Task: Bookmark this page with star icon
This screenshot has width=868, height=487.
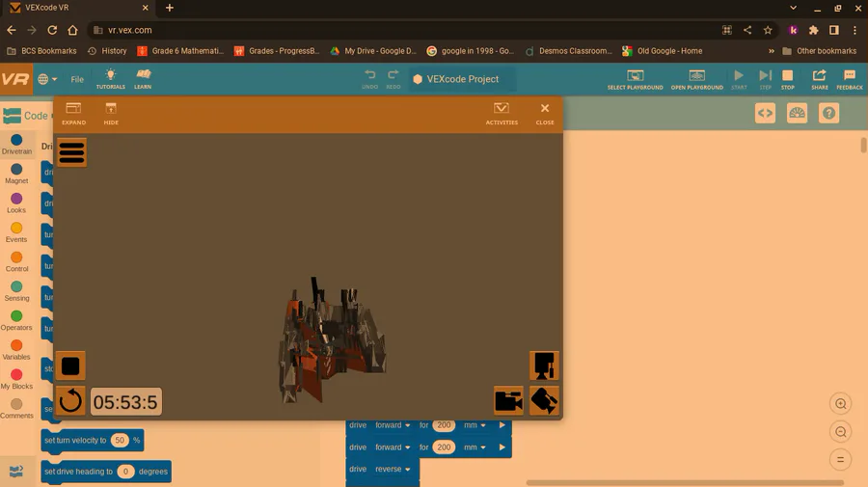Action: (x=768, y=30)
